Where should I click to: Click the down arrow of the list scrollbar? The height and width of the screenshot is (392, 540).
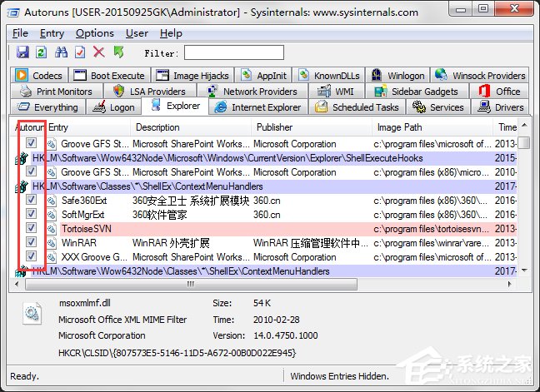523,270
